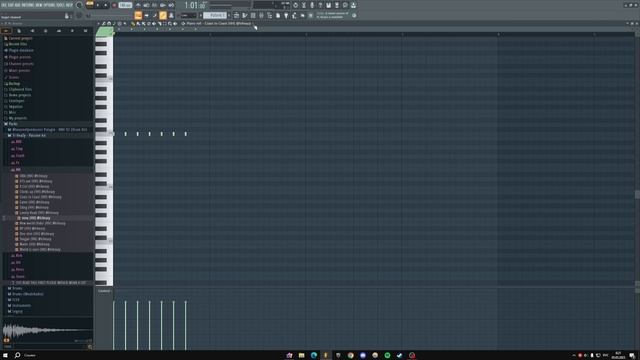640x360 pixels.
Task: Expand the Kick folder in browser
Action: click(x=19, y=256)
